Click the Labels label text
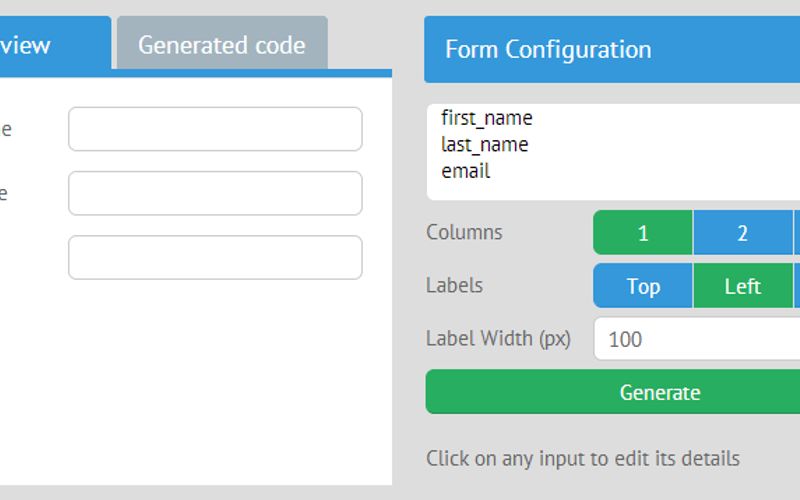The image size is (800, 500). tap(455, 286)
